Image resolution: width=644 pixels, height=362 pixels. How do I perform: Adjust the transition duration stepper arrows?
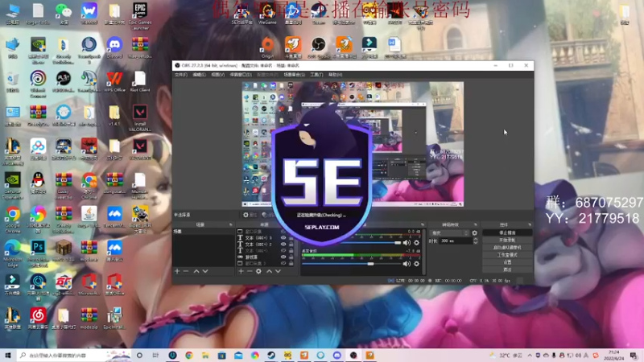[x=476, y=241]
